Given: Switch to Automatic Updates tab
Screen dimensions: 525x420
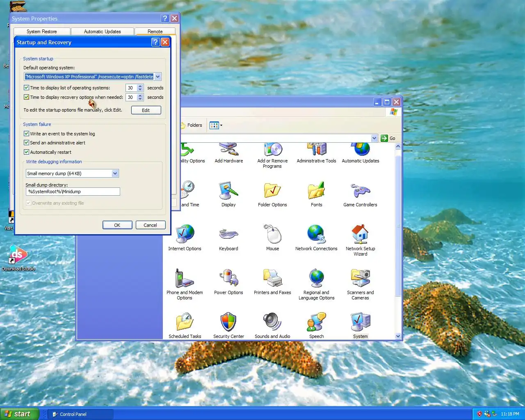Looking at the screenshot, I should 102,32.
